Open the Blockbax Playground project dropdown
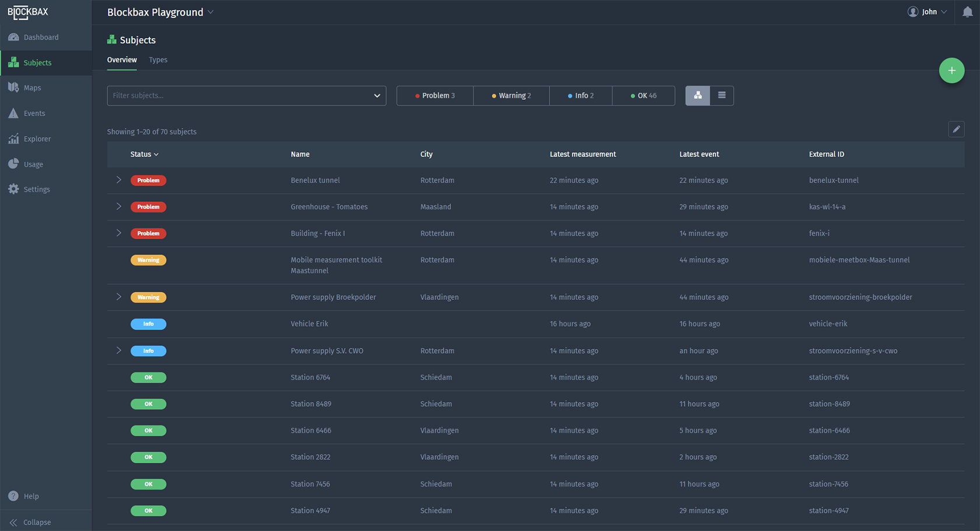Screen dimensions: 980x531 (160, 12)
